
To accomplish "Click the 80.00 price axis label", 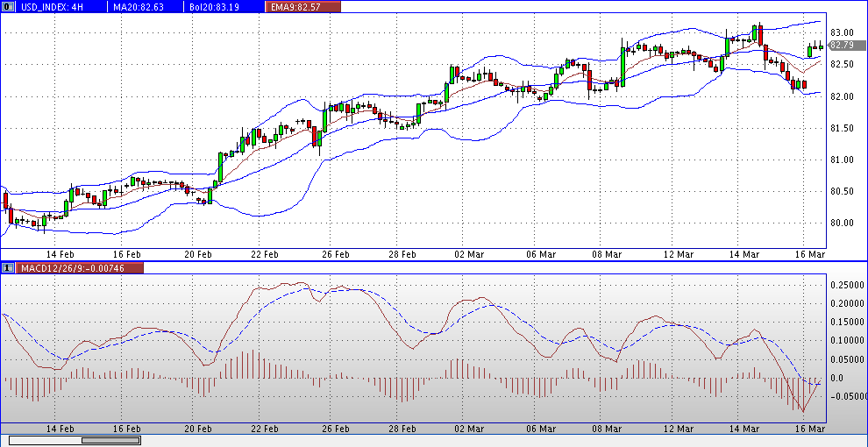I will click(841, 223).
